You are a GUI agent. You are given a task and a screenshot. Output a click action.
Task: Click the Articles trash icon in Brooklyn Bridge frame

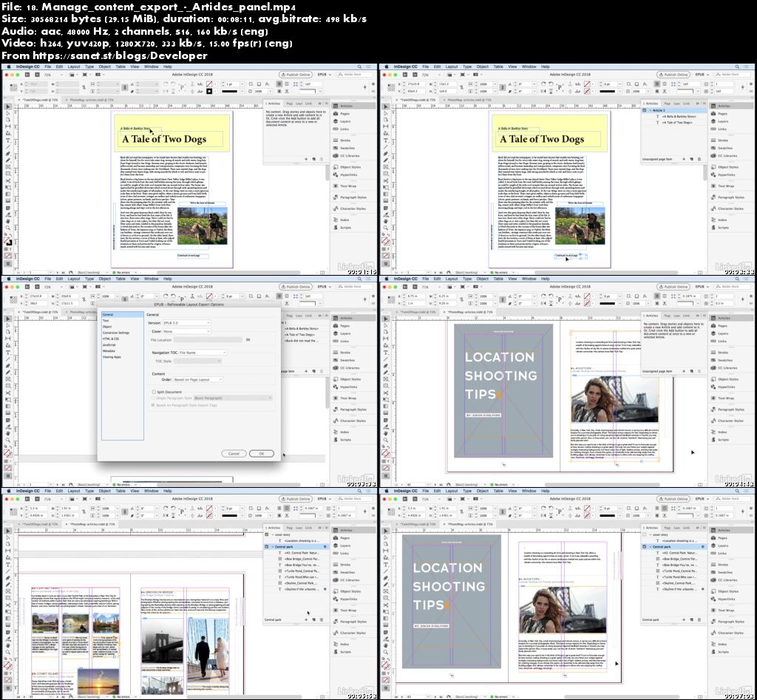322,619
